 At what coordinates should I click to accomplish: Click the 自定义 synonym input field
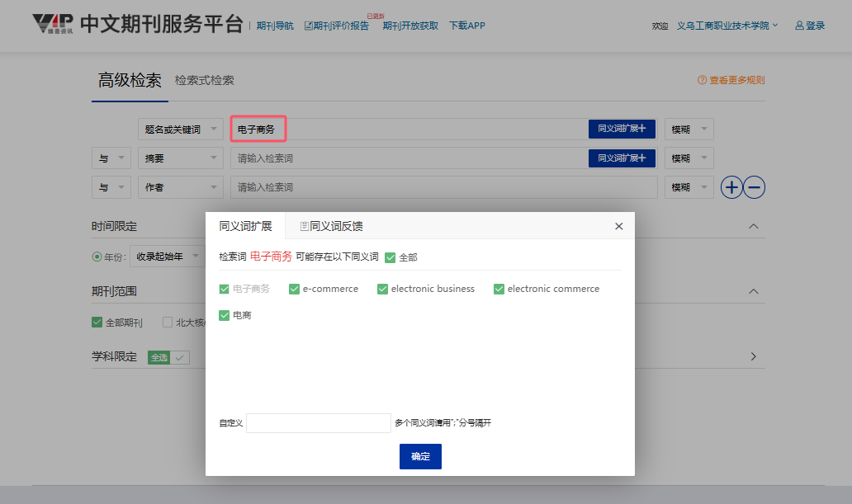(x=319, y=423)
